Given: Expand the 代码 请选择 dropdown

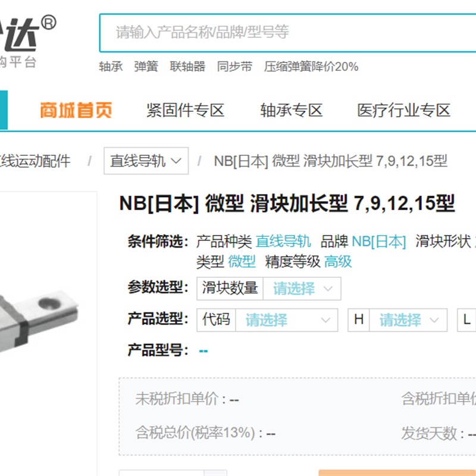Looking at the screenshot, I should pos(287,320).
